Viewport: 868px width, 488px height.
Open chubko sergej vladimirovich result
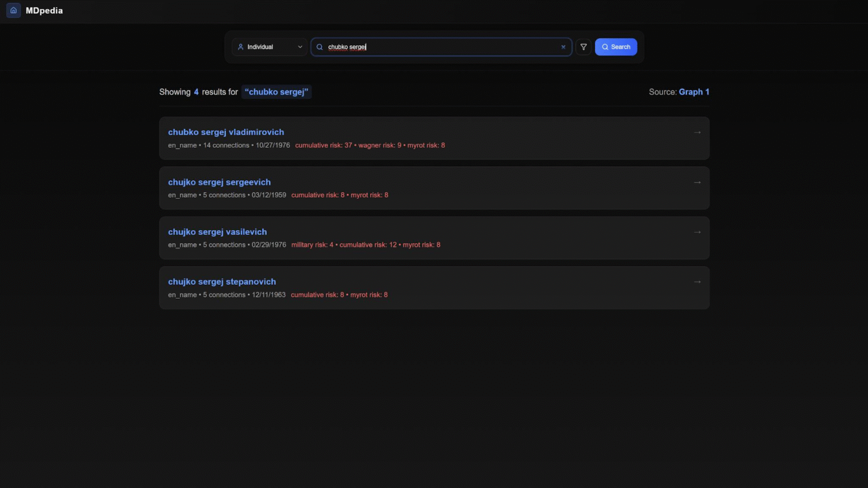(x=434, y=138)
